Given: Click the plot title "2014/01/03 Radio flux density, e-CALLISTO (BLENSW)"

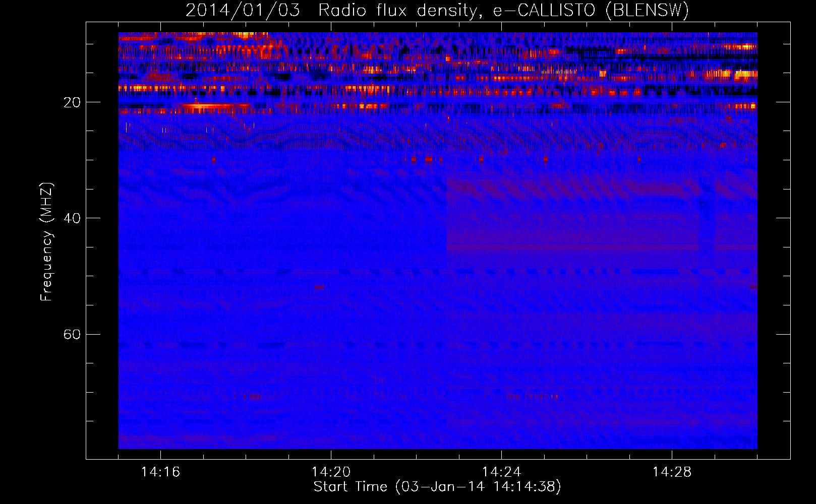Looking at the screenshot, I should pos(437,10).
